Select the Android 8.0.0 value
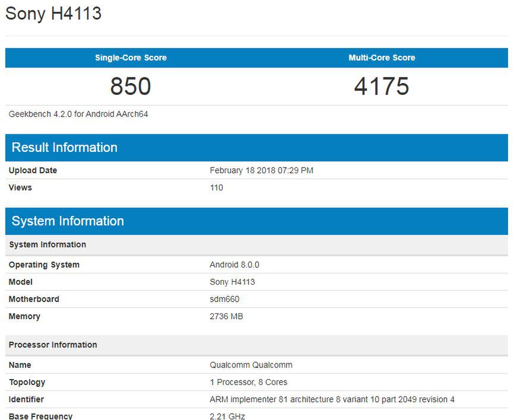The width and height of the screenshot is (514, 420). [x=234, y=265]
